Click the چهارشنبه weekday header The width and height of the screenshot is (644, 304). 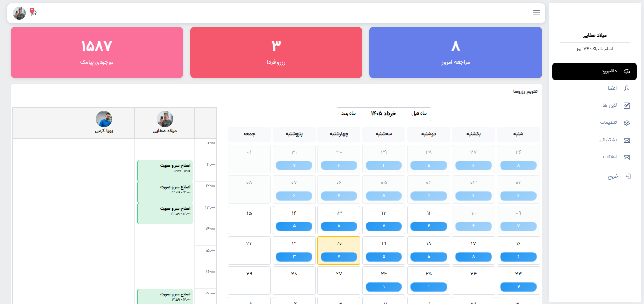tap(339, 134)
